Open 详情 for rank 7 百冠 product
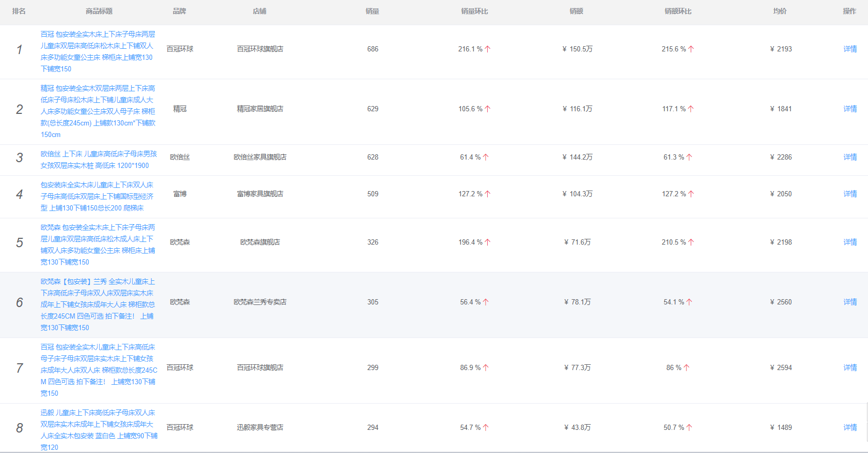The image size is (868, 453). (850, 367)
